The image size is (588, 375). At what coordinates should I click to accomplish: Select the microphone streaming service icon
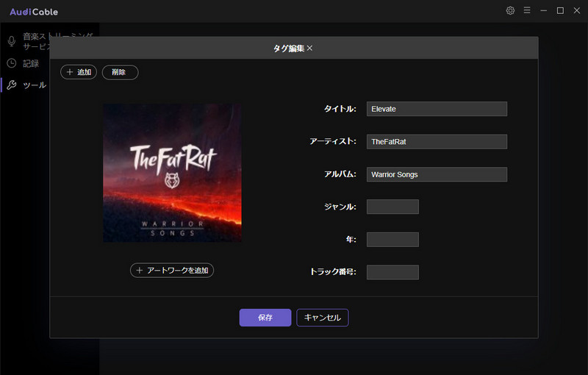click(12, 41)
